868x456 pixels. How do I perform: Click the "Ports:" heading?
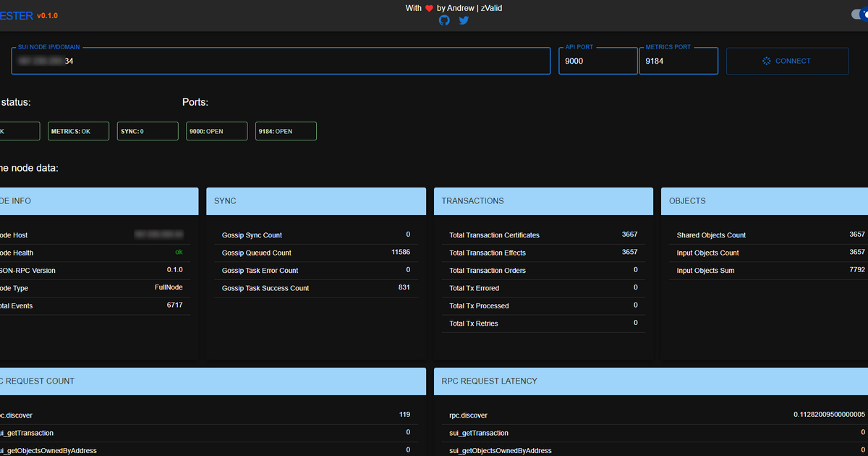(x=195, y=103)
